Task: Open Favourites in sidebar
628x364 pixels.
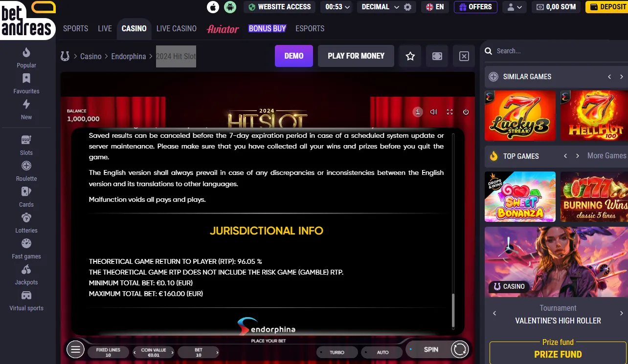Action: click(26, 84)
